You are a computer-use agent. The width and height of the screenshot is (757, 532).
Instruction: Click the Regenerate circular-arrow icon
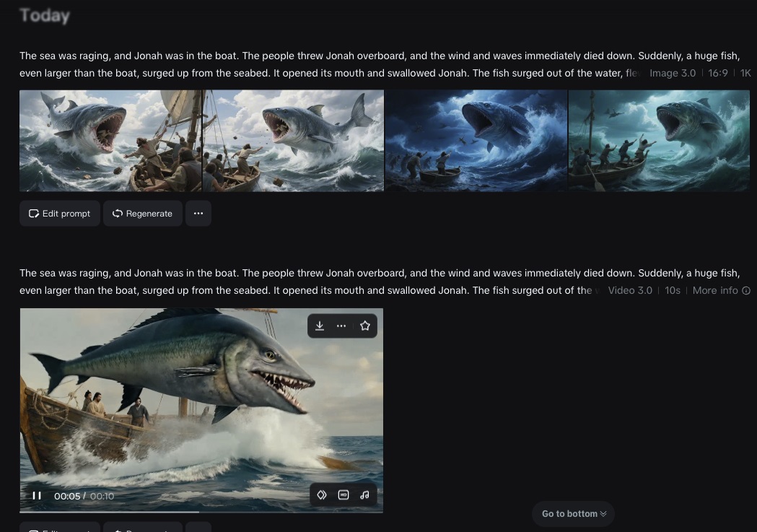[116, 213]
